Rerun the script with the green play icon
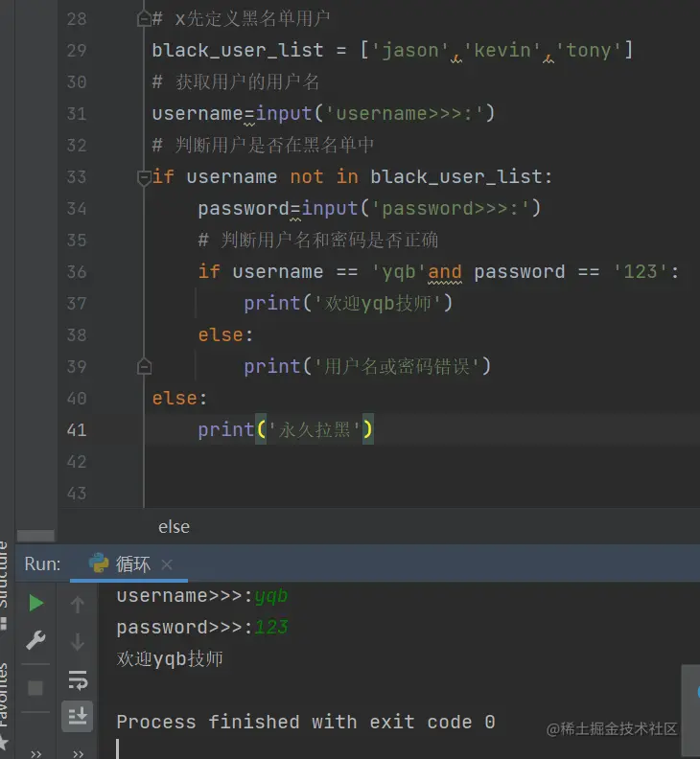This screenshot has width=700, height=759. click(x=36, y=603)
